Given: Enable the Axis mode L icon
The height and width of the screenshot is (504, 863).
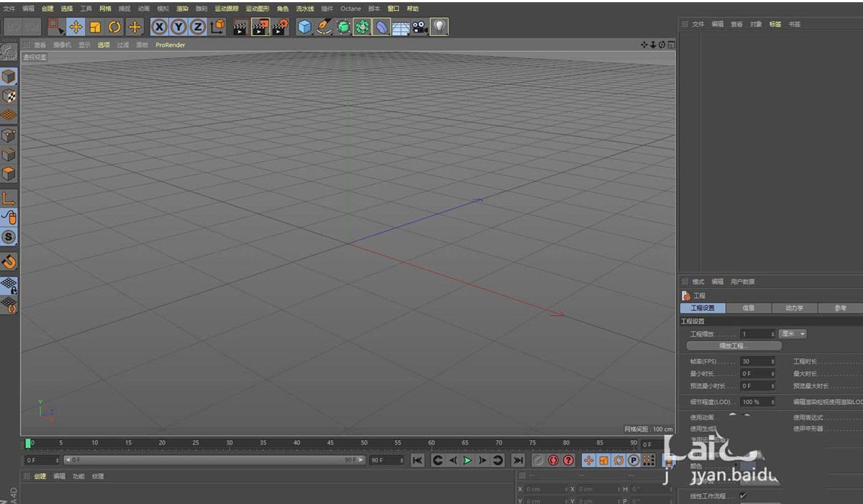Looking at the screenshot, I should click(x=9, y=198).
